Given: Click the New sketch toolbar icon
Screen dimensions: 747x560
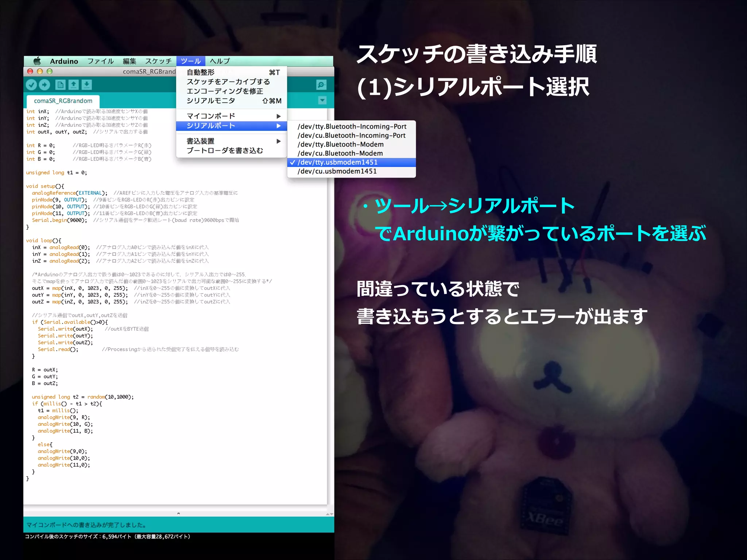Looking at the screenshot, I should pos(60,85).
